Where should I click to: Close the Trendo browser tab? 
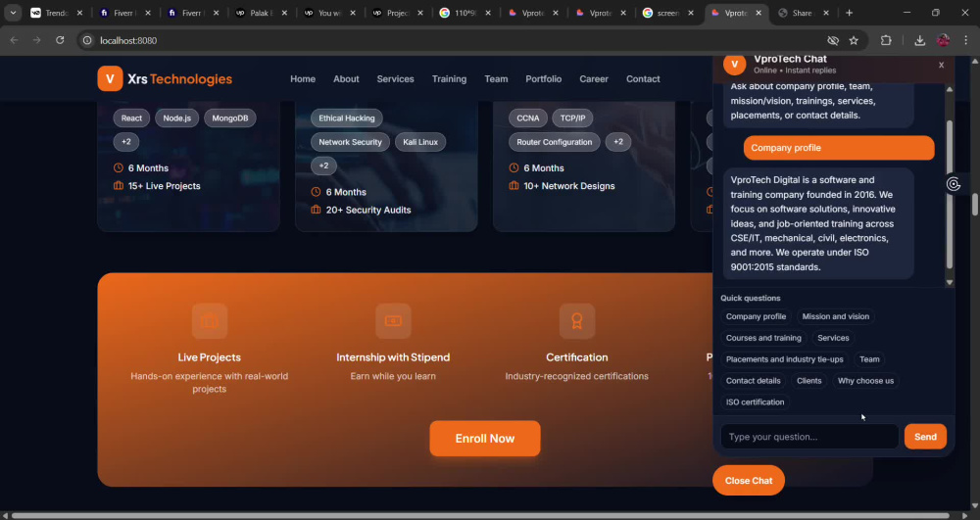pos(79,13)
